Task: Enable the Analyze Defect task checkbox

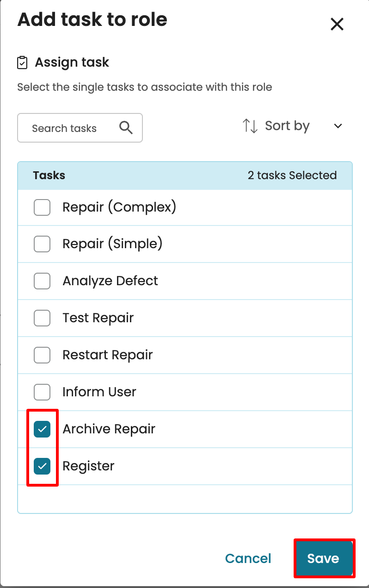Action: [x=42, y=281]
